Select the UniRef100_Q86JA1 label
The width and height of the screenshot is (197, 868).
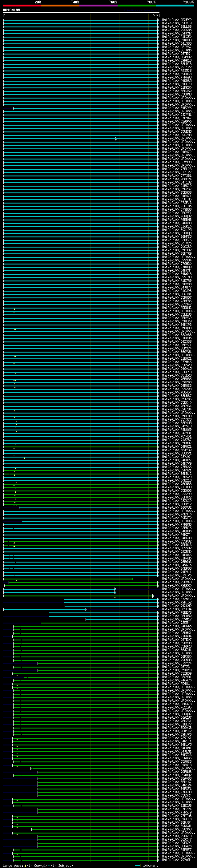pyautogui.click(x=177, y=294)
